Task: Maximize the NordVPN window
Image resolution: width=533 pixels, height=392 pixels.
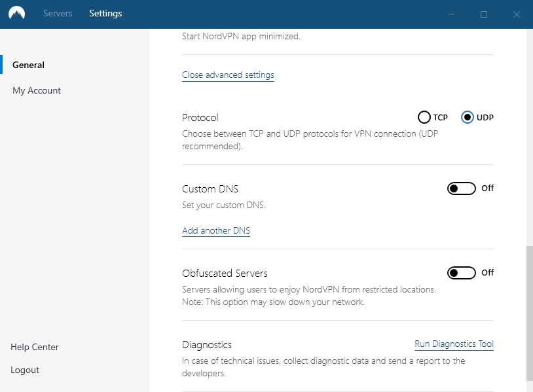Action: coord(484,14)
